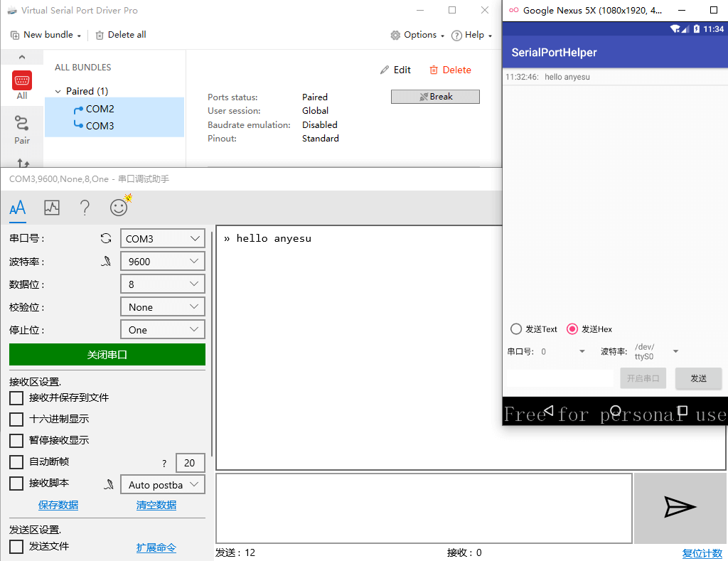Open the Help menu
Image resolution: width=728 pixels, height=561 pixels.
[472, 35]
